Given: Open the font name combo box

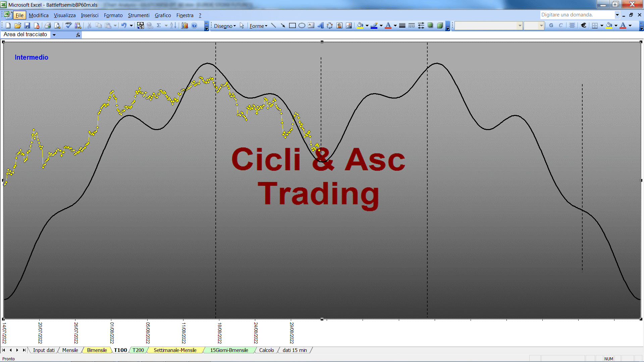Looking at the screenshot, I should point(488,25).
